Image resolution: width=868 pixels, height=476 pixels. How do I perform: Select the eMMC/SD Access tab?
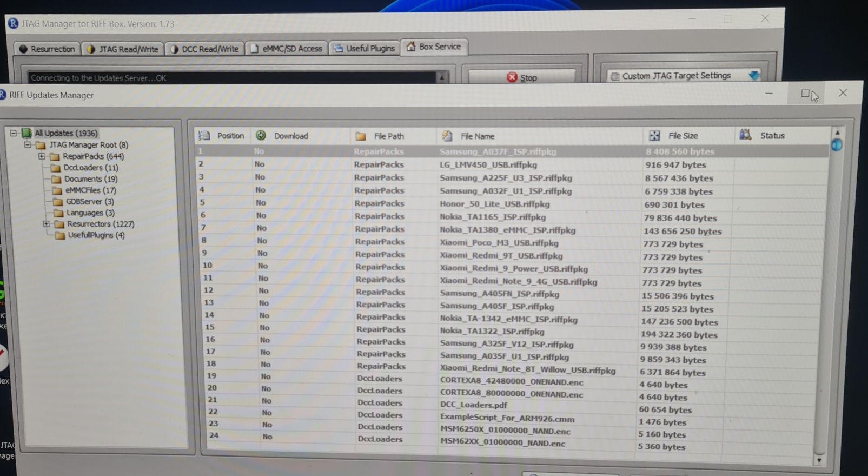[x=286, y=49]
